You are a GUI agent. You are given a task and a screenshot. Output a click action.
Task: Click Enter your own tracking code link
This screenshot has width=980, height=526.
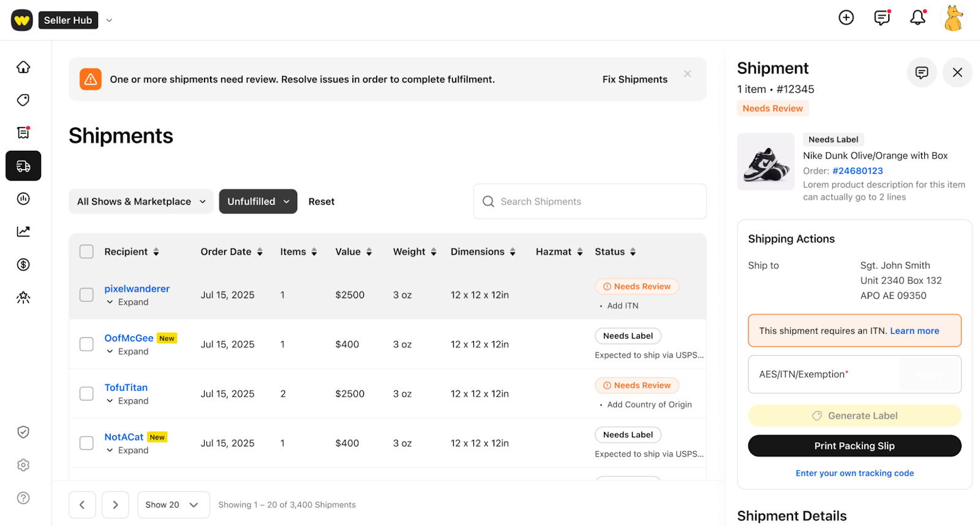(854, 473)
